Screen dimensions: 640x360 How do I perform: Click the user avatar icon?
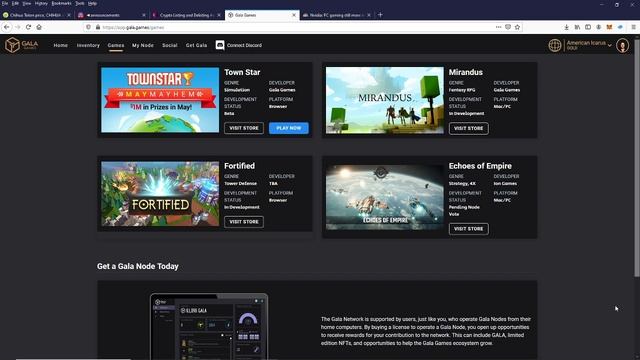click(622, 46)
